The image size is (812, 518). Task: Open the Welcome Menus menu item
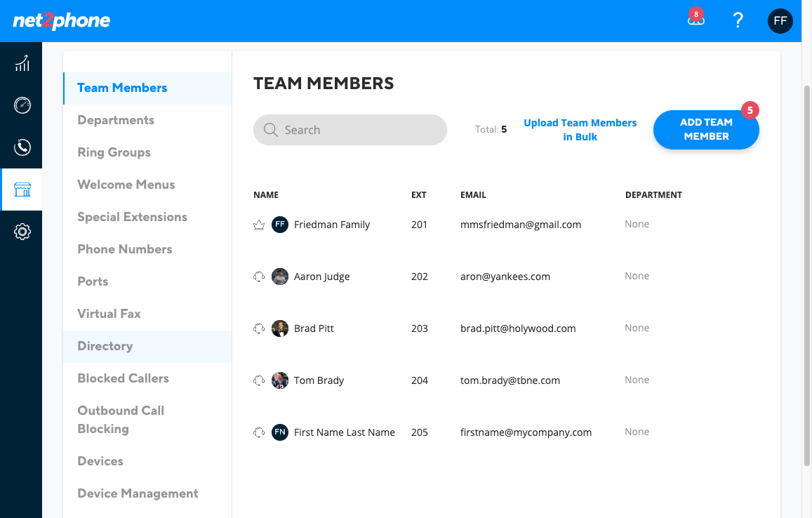pos(147,185)
